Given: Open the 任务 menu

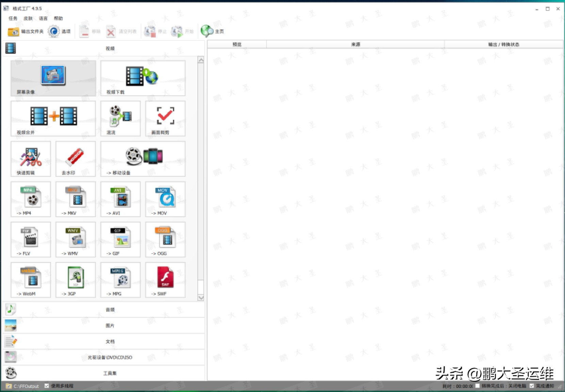Looking at the screenshot, I should tap(13, 18).
